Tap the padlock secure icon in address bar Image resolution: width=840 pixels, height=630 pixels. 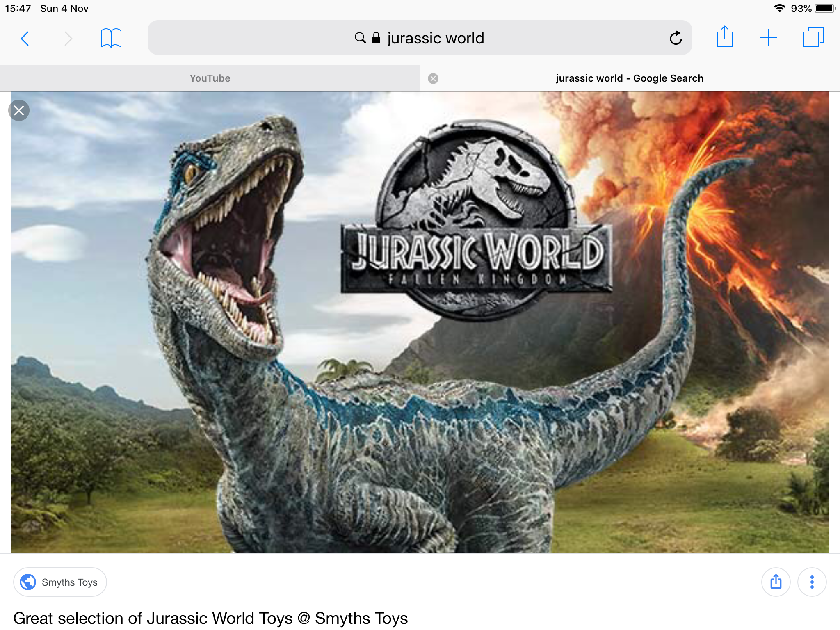(376, 38)
